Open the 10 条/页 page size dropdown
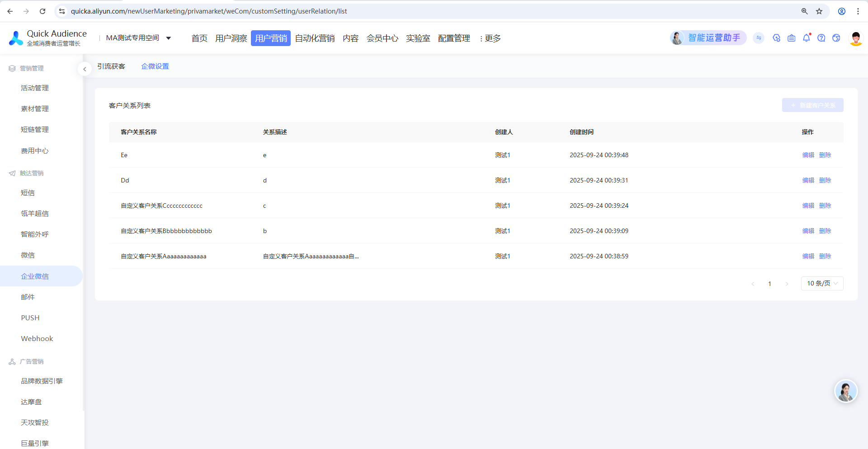The height and width of the screenshot is (449, 868). [822, 283]
